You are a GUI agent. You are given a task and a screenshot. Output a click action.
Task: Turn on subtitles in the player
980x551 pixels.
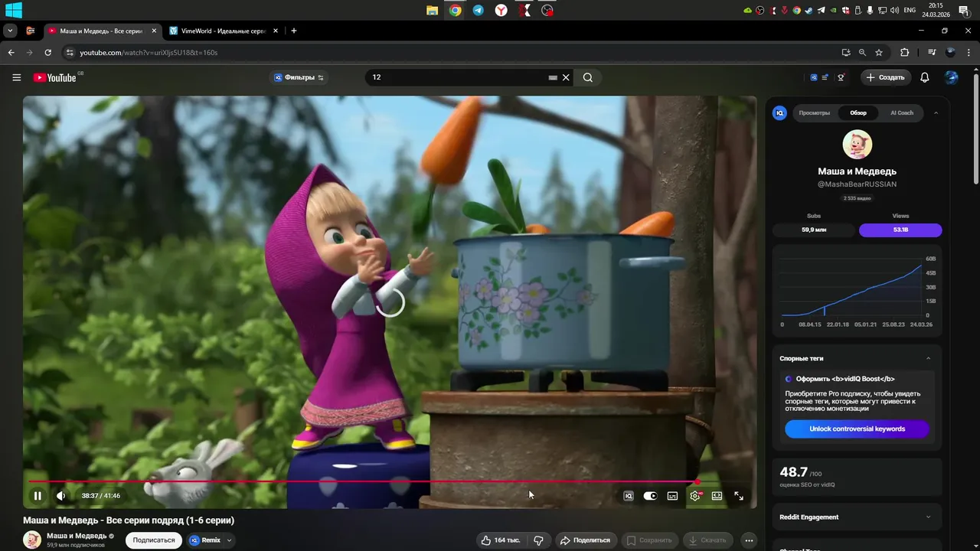[x=672, y=496]
